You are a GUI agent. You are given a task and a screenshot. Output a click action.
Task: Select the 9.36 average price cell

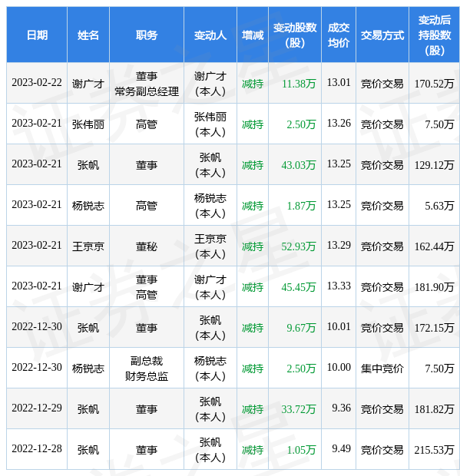pyautogui.click(x=341, y=408)
